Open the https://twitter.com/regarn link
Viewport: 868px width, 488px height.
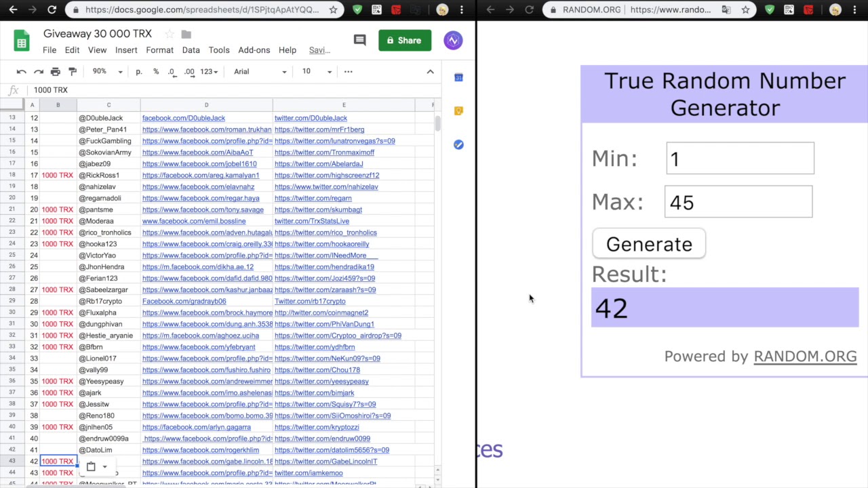[x=313, y=198]
